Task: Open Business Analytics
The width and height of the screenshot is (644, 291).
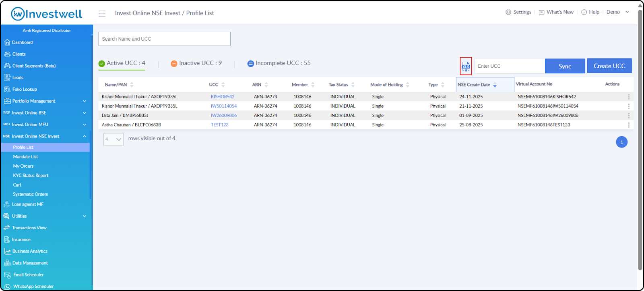Action: coord(26,251)
